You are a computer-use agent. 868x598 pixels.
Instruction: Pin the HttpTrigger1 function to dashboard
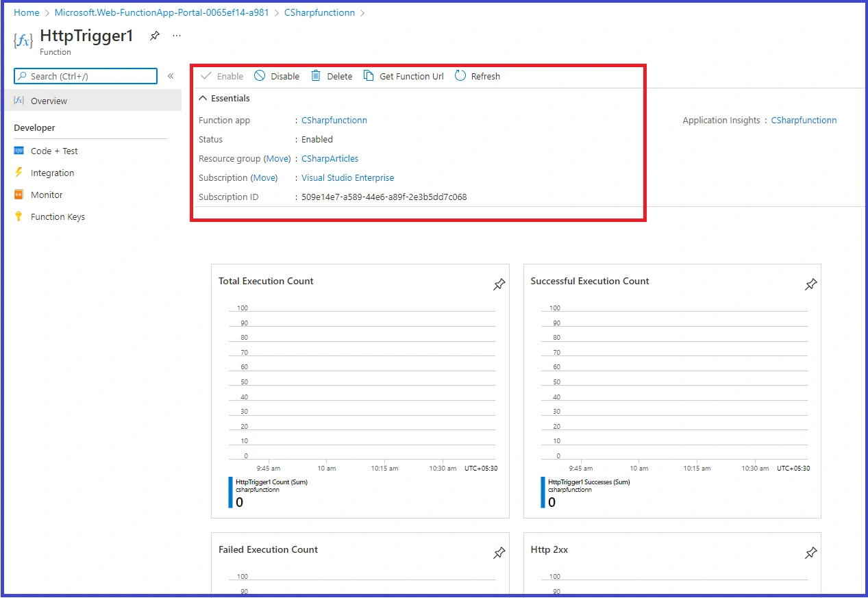[155, 36]
